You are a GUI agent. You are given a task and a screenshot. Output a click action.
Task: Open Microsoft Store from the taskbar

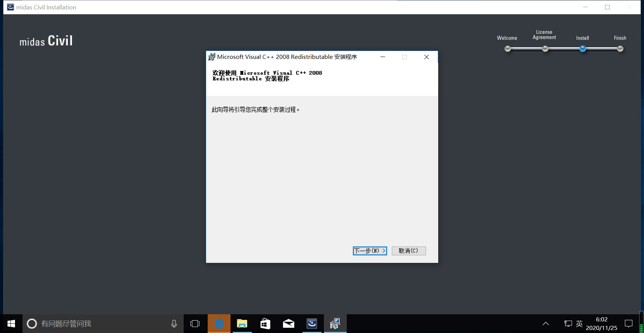[265, 324]
